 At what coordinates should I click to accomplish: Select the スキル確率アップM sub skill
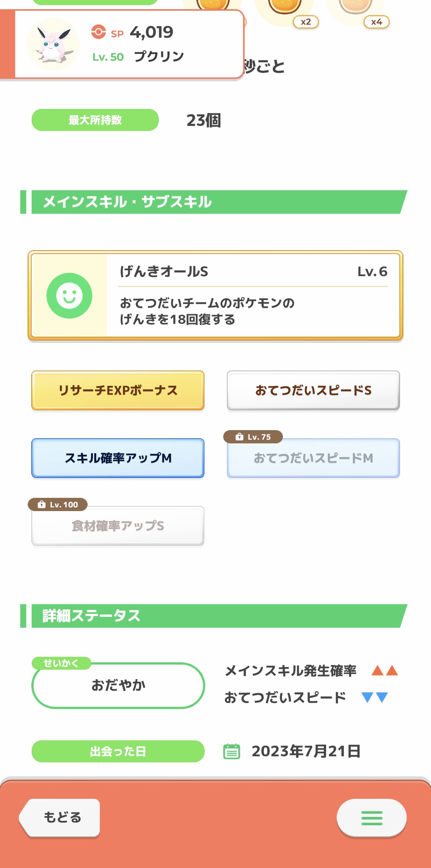118,458
